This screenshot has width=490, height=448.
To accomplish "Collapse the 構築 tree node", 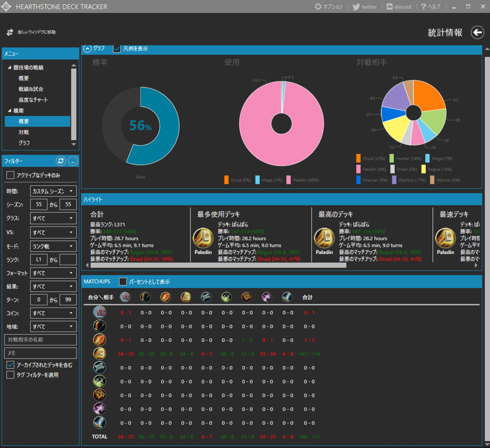I will [x=10, y=110].
